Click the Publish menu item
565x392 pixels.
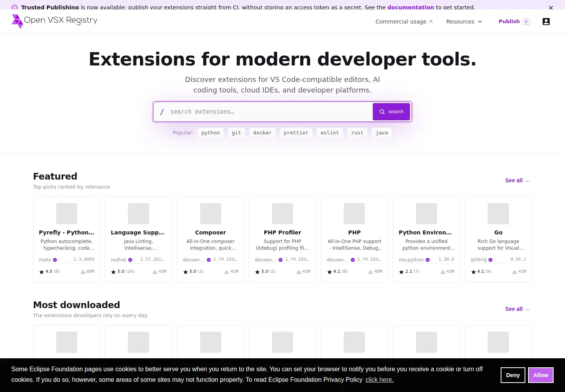[x=514, y=22]
